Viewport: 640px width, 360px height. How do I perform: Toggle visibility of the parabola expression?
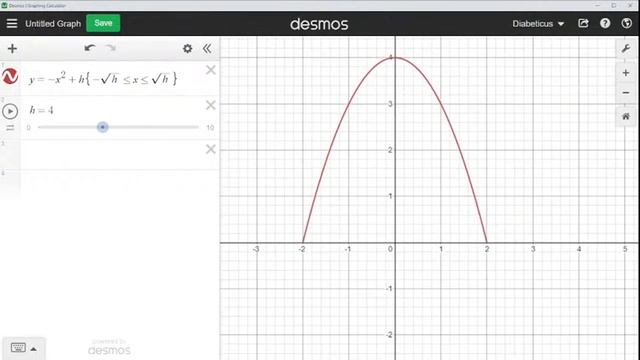[x=10, y=76]
